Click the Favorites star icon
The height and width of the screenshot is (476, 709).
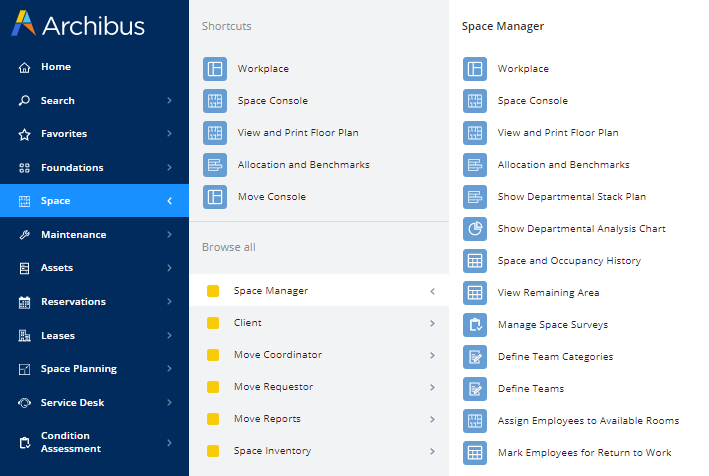pyautogui.click(x=25, y=134)
